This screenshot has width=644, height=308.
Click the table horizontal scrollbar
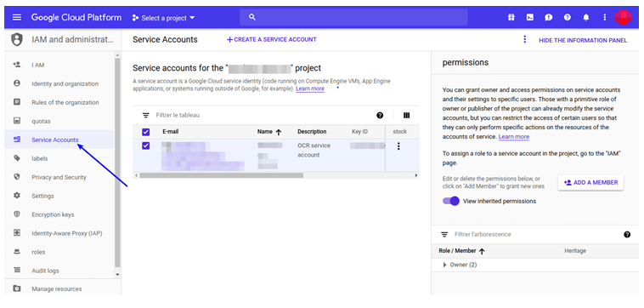click(x=221, y=175)
